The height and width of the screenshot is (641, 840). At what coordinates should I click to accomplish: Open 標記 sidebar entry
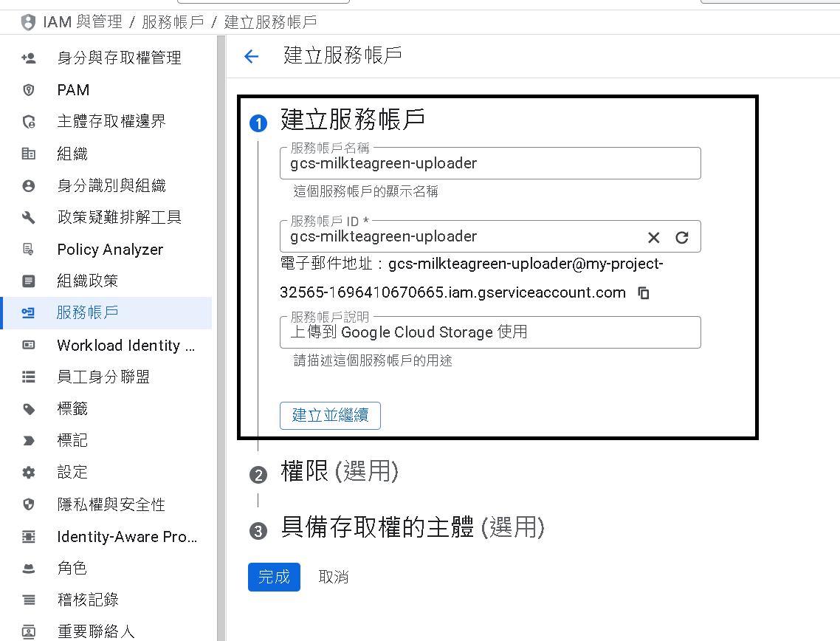(x=107, y=441)
